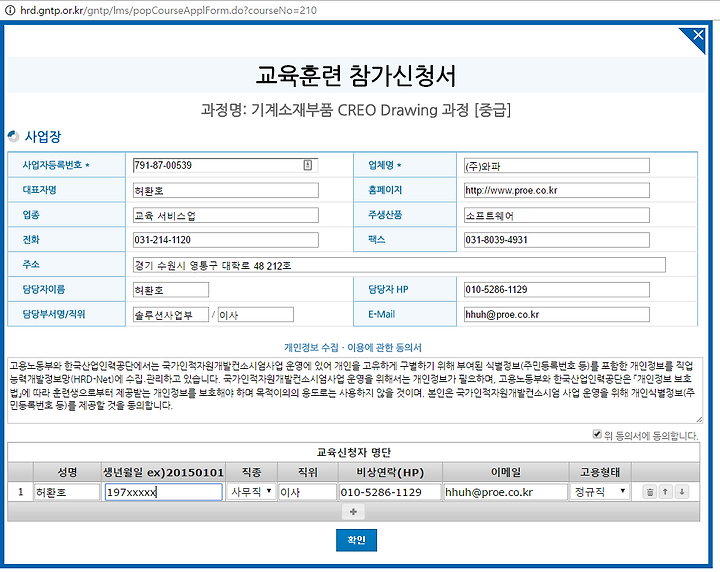
Task: Click the row number 1 cell
Action: click(x=21, y=492)
